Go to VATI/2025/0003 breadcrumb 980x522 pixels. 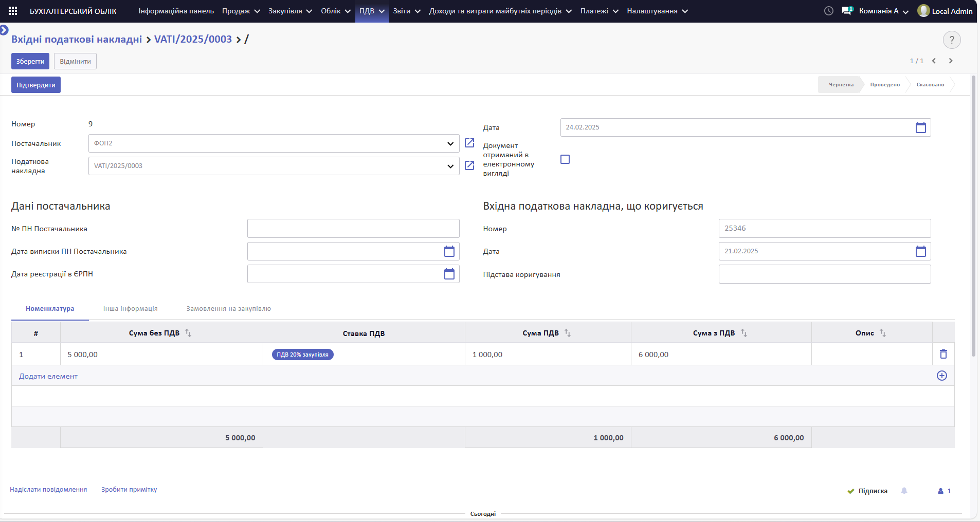coord(193,39)
